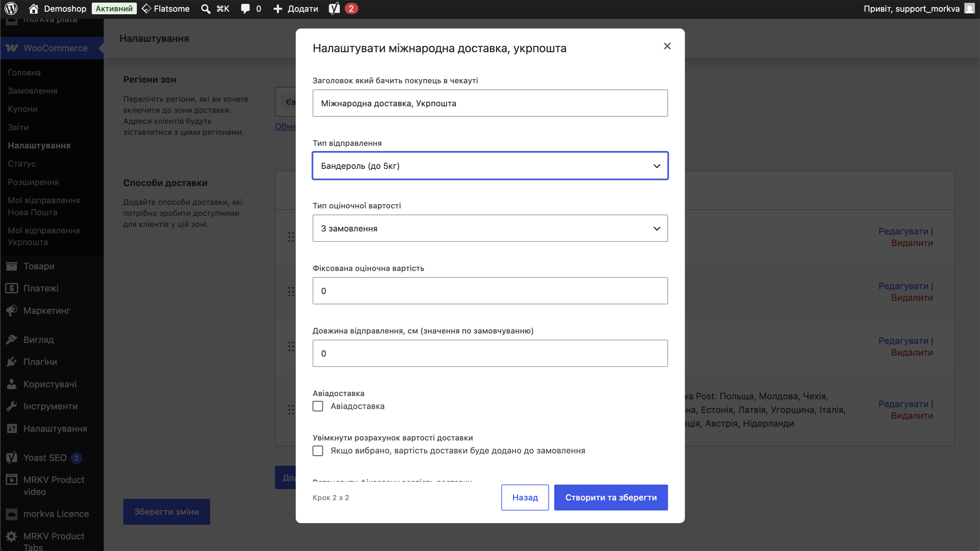The image size is (980, 551).
Task: Tick the delivery cost calculation checkbox
Action: tap(318, 451)
